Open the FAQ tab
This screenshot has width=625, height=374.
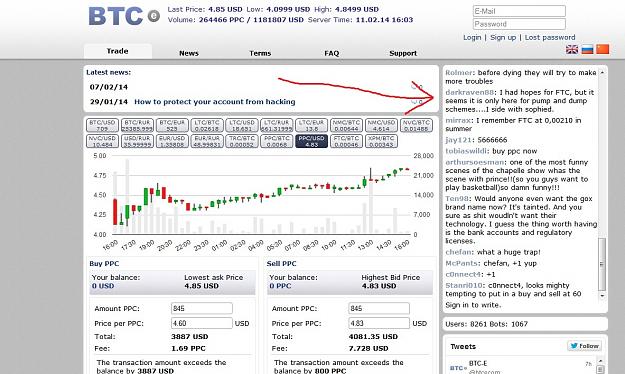coord(332,53)
